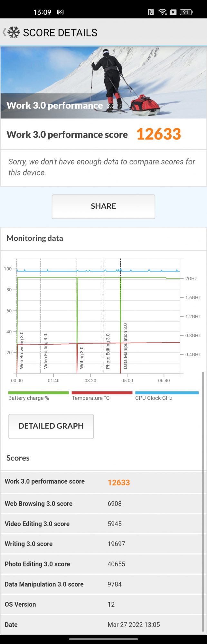Tap the Data Manipulation 3.0 graph marker
The width and height of the screenshot is (207, 644).
click(x=125, y=346)
